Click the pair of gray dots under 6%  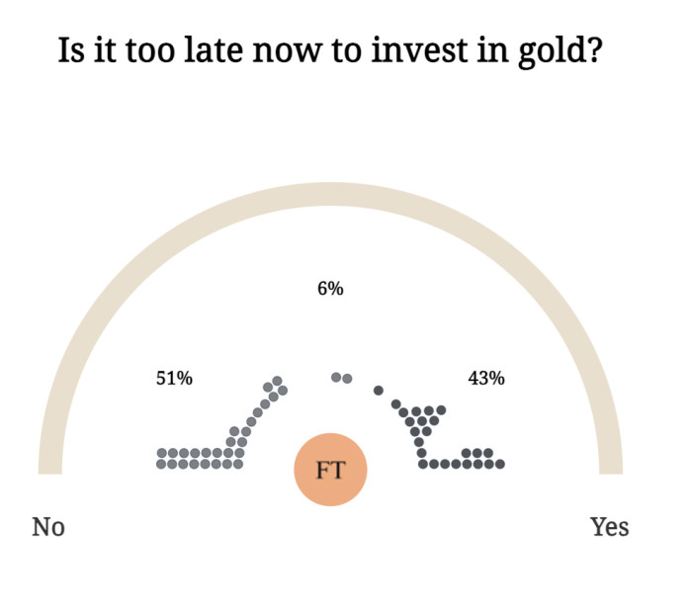point(341,378)
